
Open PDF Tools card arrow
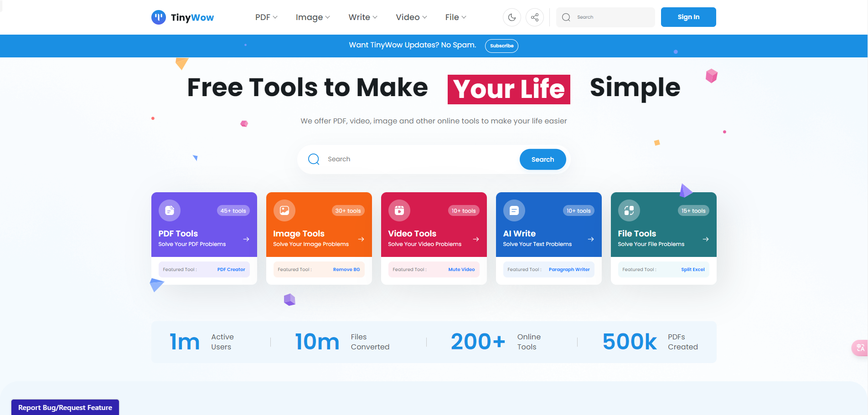click(246, 239)
